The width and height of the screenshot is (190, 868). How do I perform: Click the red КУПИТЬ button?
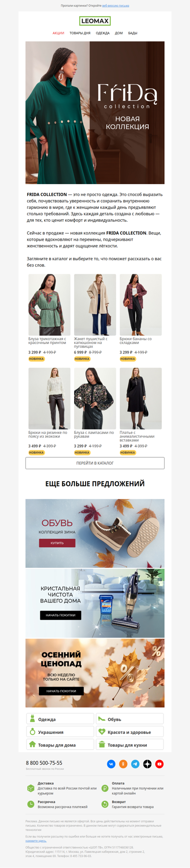tap(57, 542)
